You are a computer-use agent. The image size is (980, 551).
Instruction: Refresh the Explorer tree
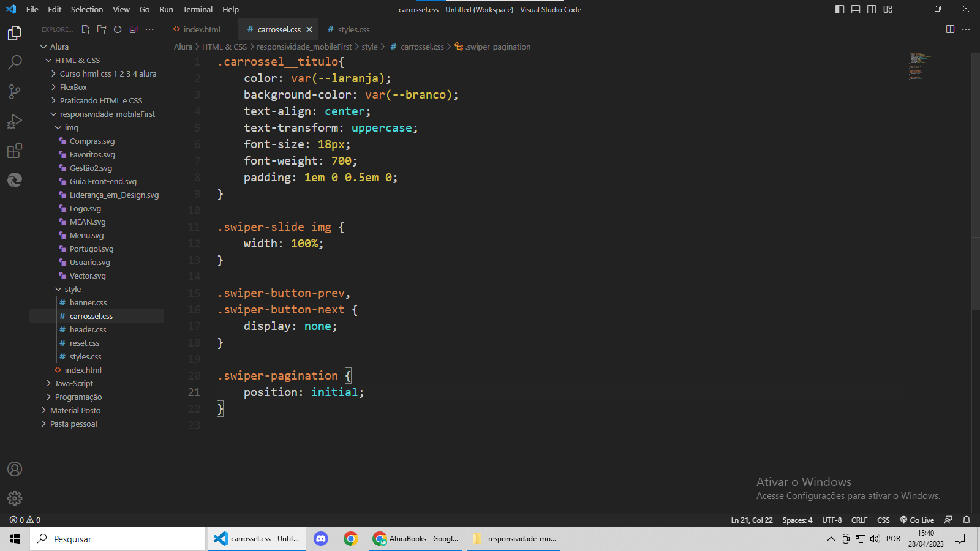pos(118,29)
